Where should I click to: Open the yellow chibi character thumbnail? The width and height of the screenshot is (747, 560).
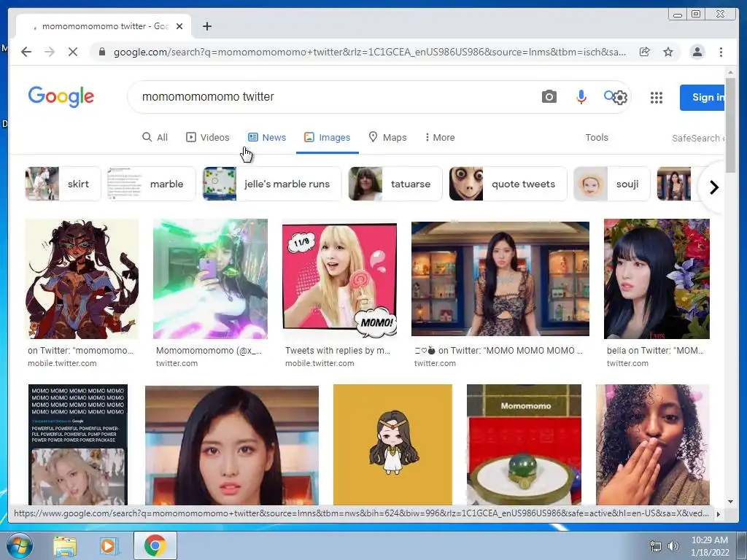[392, 445]
